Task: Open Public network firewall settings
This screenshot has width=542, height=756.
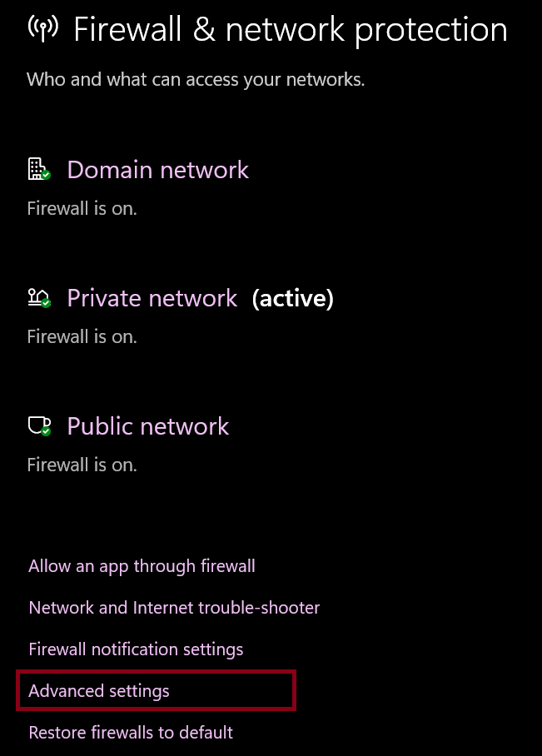Action: coord(147,426)
